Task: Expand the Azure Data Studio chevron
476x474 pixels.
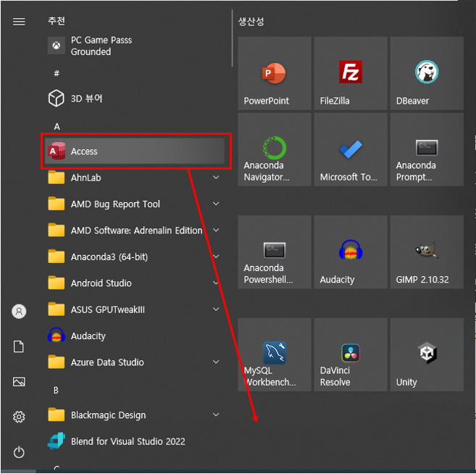Action: [x=216, y=362]
